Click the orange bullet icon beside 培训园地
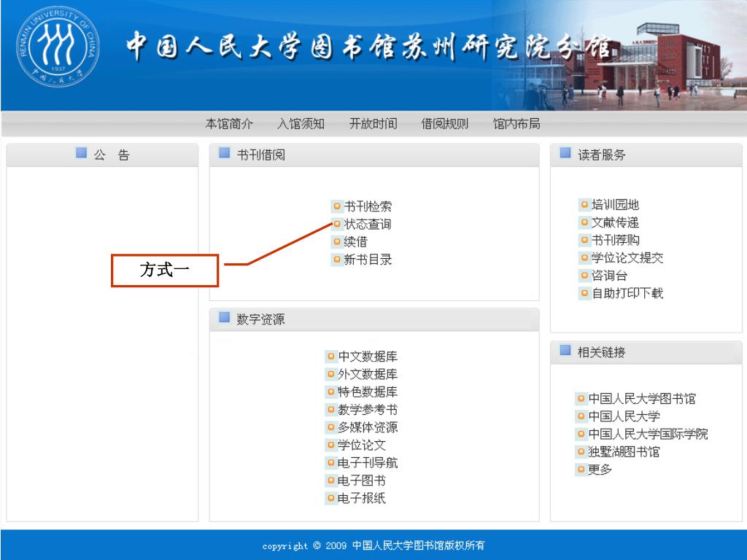Screen dimensions: 747x560 pyautogui.click(x=584, y=205)
